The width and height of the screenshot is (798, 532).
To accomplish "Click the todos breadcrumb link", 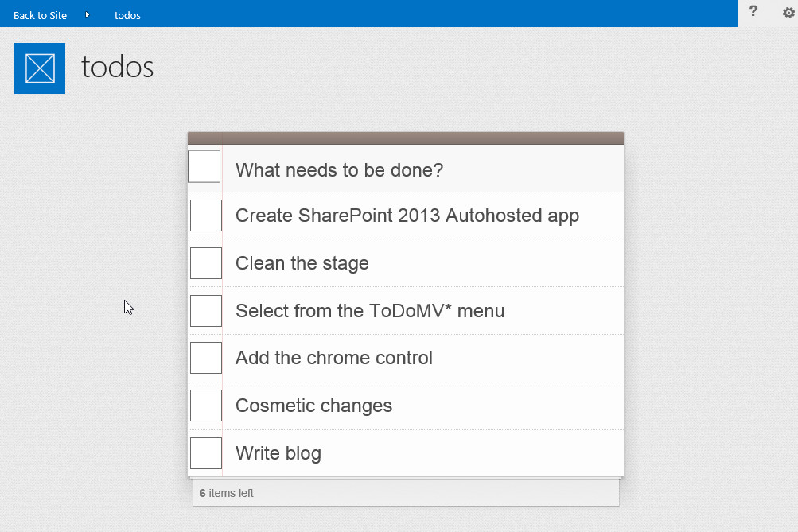I will [x=127, y=15].
